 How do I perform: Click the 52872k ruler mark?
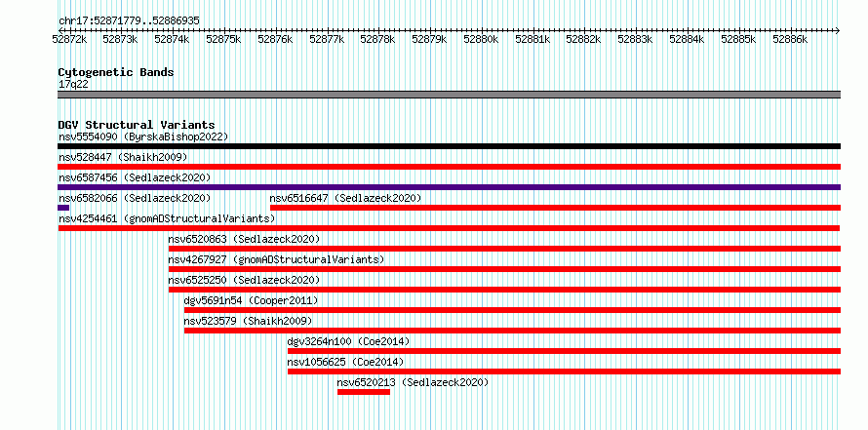pyautogui.click(x=69, y=39)
